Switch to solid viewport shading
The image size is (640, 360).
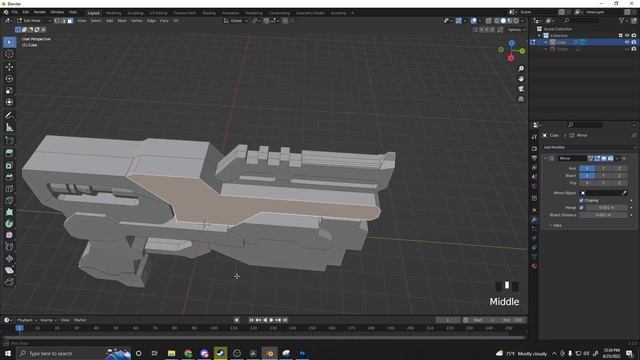pos(503,20)
